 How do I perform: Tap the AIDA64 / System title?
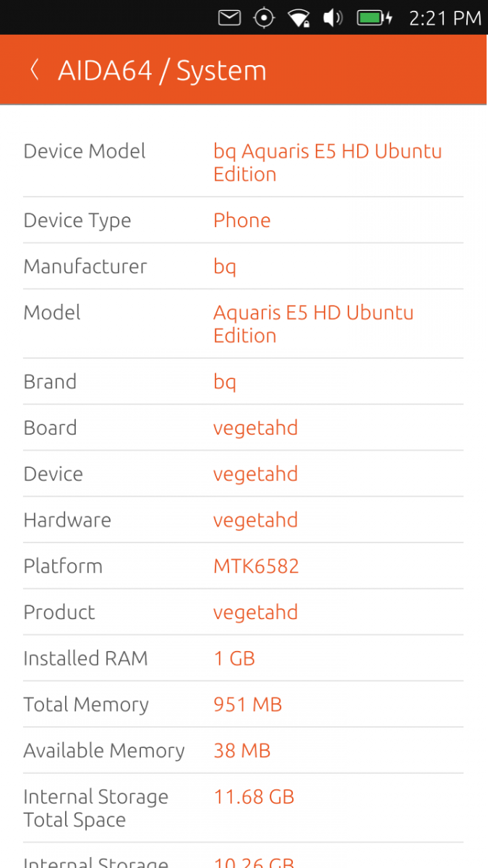pyautogui.click(x=162, y=71)
